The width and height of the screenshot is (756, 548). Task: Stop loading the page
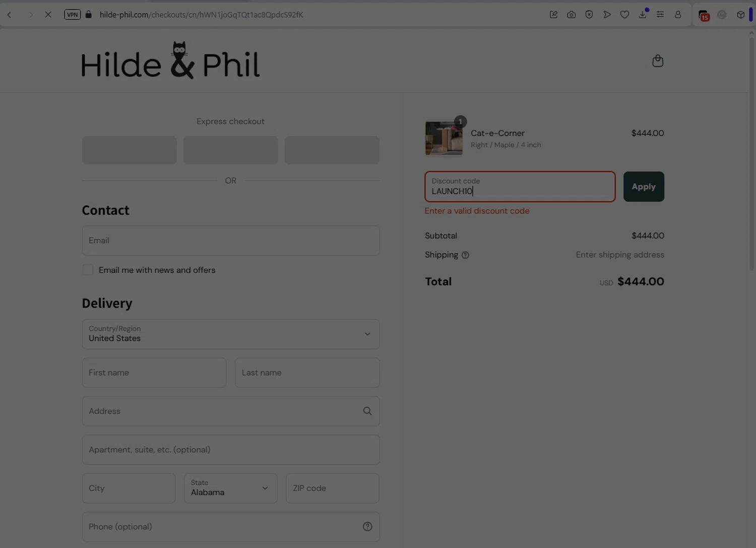(x=48, y=15)
